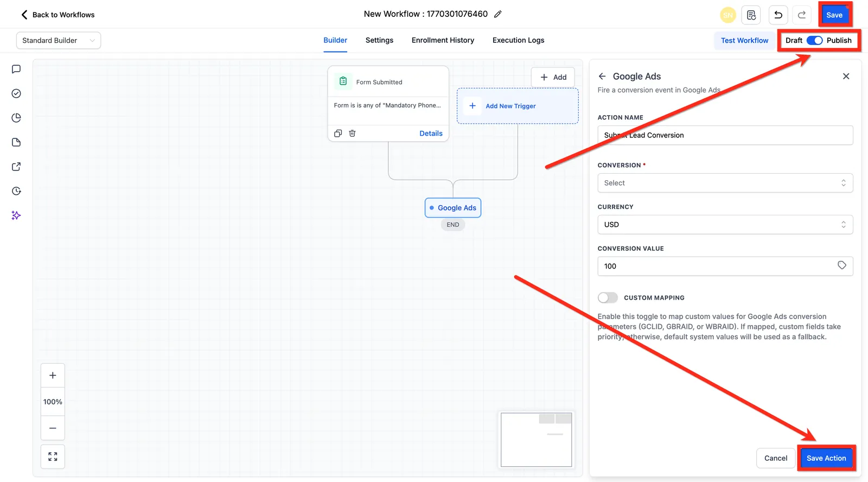
Task: Click the undo arrow icon
Action: point(778,15)
